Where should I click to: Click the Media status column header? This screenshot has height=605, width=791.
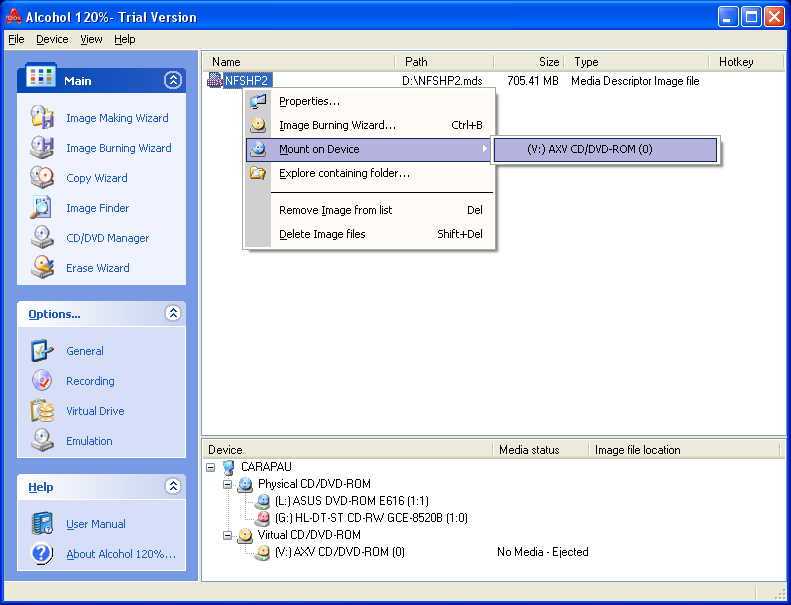click(540, 450)
